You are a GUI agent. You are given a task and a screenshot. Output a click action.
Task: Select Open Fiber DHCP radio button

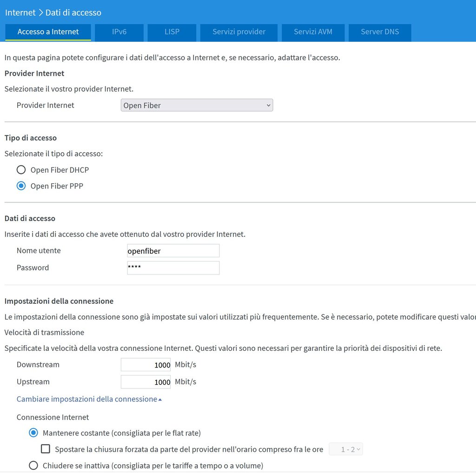[x=21, y=170]
